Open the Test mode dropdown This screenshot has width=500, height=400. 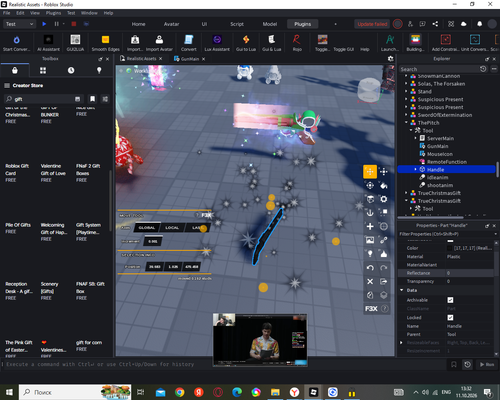[x=19, y=24]
